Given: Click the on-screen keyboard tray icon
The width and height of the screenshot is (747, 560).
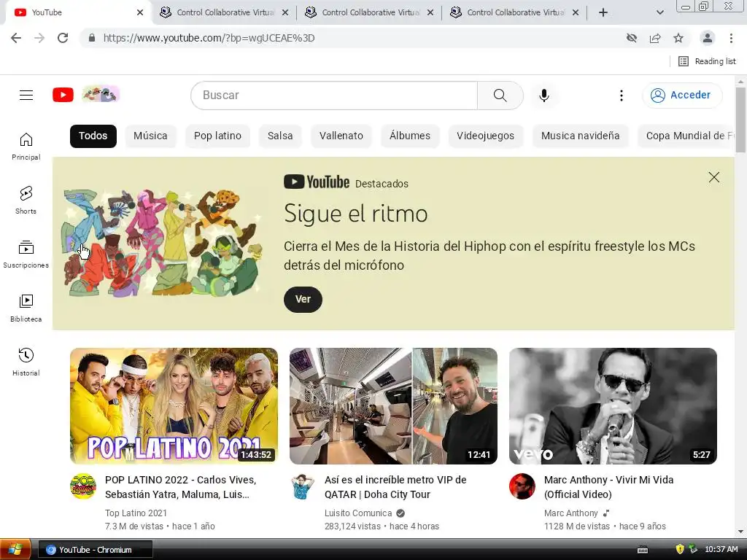Looking at the screenshot, I should pos(643,550).
